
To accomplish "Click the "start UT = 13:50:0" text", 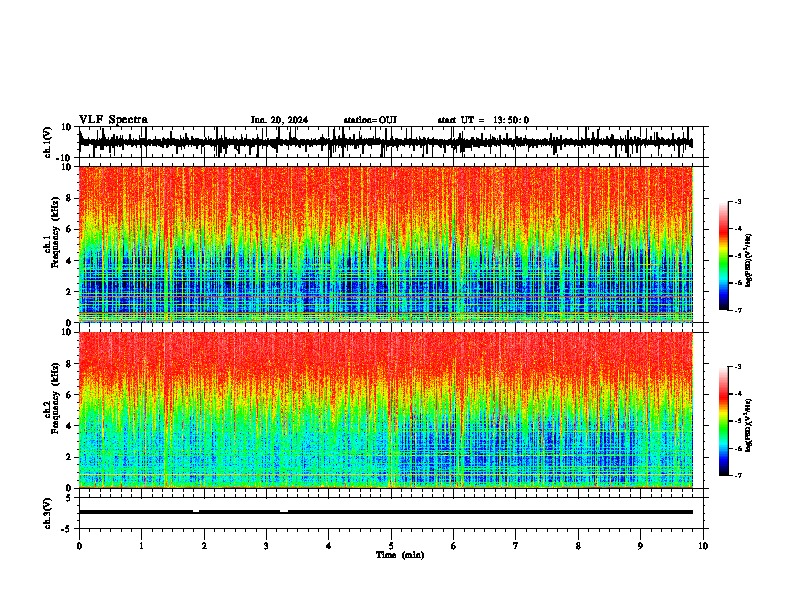I will tap(483, 120).
